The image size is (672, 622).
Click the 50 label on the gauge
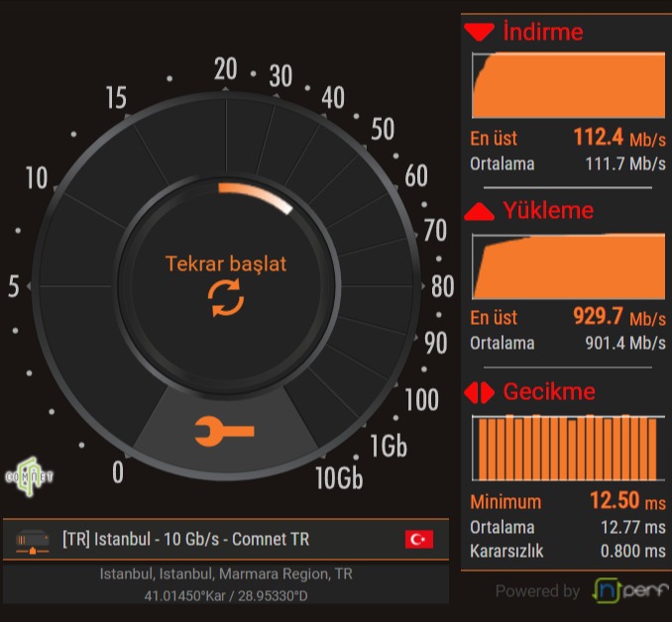click(383, 129)
